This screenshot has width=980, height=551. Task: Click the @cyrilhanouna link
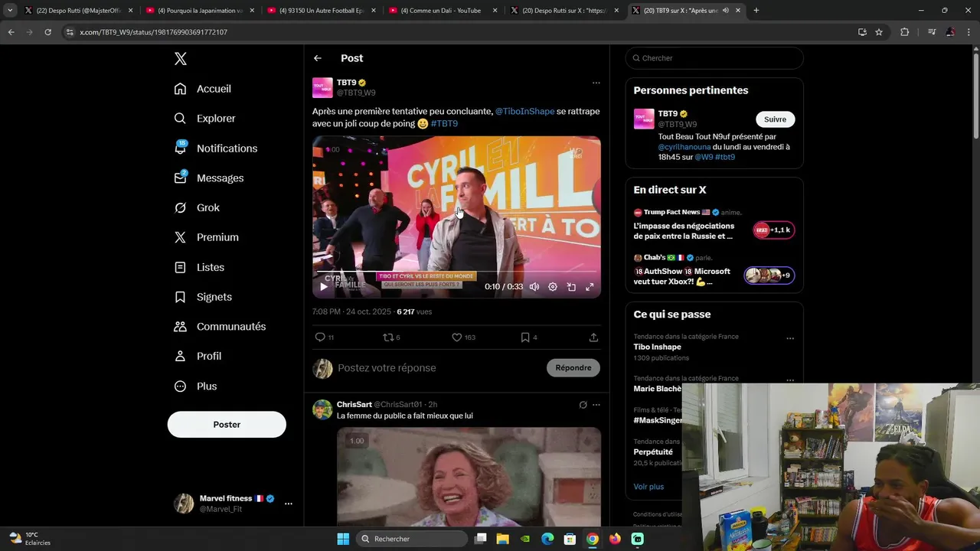coord(684,147)
